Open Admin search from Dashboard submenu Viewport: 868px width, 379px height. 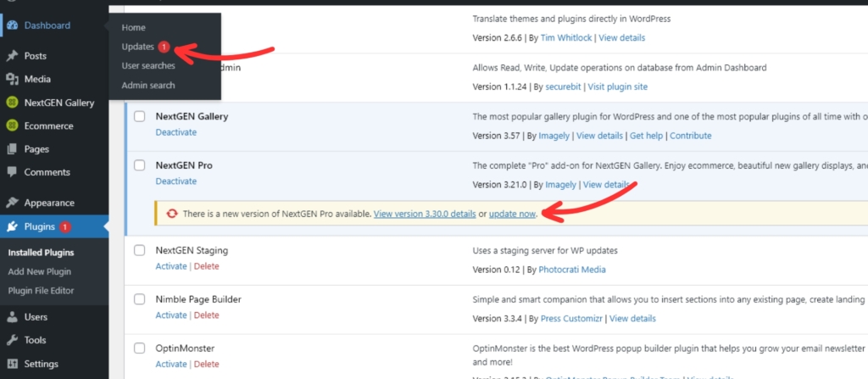click(148, 85)
